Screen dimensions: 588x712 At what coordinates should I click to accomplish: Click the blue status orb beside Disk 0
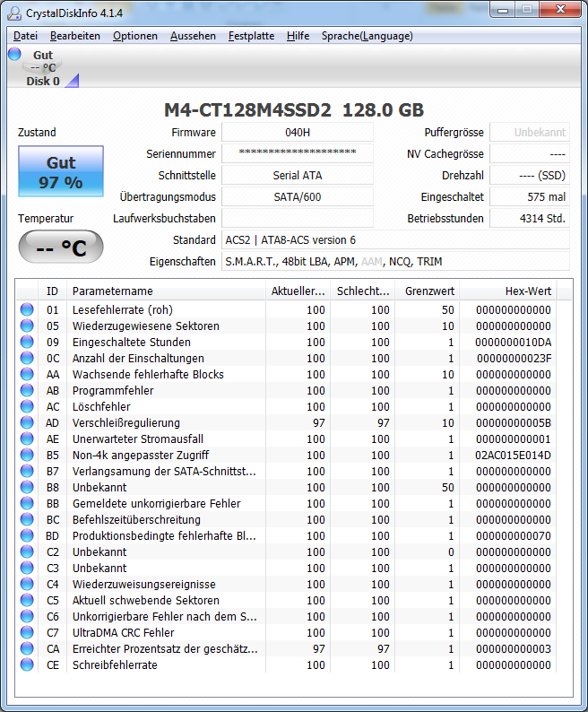pos(14,54)
